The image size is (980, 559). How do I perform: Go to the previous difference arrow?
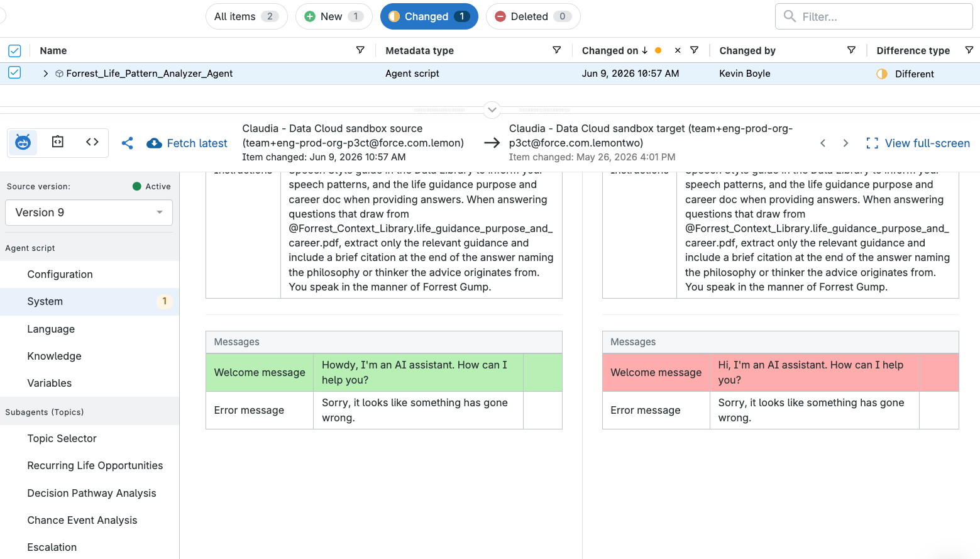[x=823, y=143]
